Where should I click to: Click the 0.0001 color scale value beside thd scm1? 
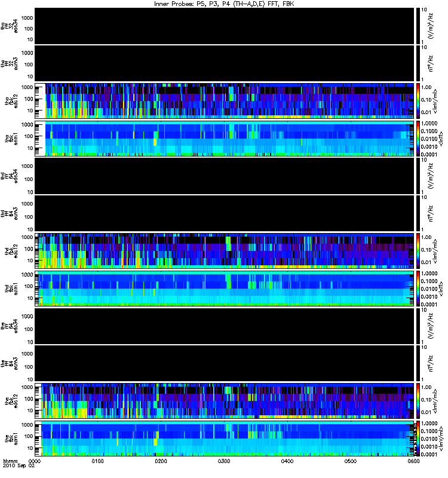(429, 304)
